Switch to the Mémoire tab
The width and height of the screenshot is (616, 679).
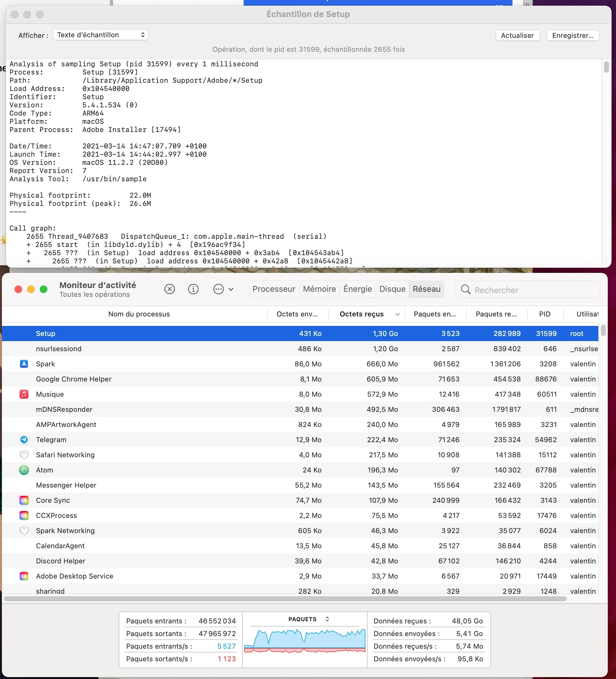319,289
